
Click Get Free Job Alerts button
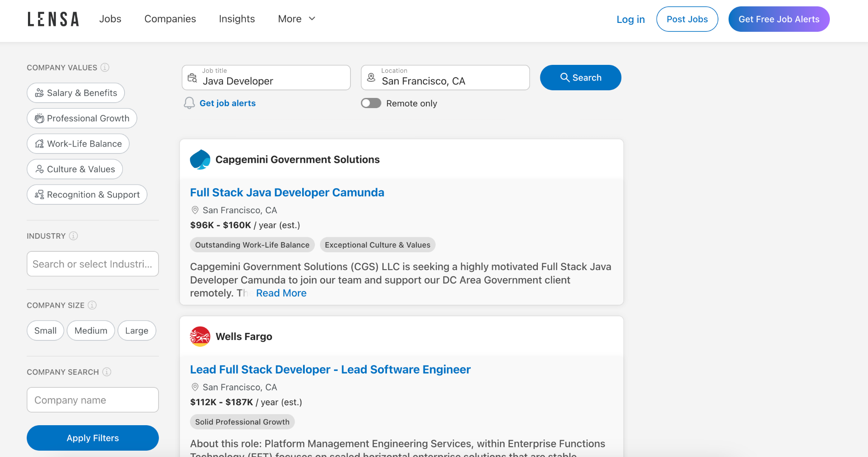(x=779, y=19)
